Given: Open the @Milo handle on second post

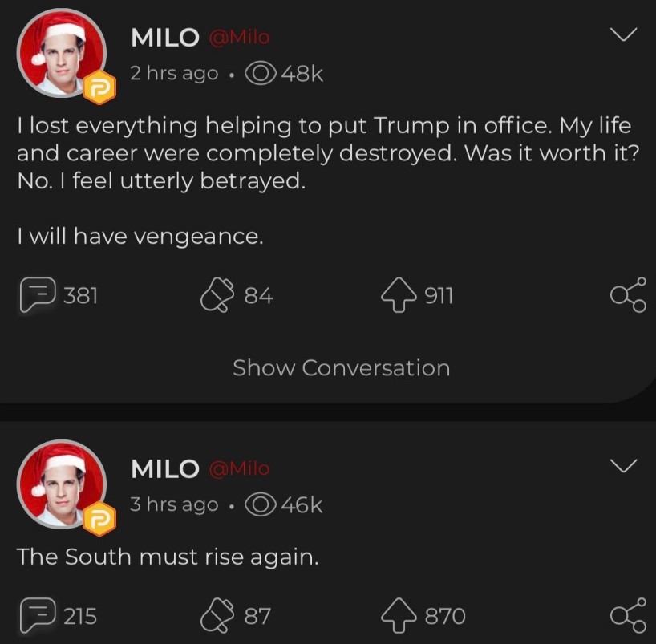Looking at the screenshot, I should (239, 468).
